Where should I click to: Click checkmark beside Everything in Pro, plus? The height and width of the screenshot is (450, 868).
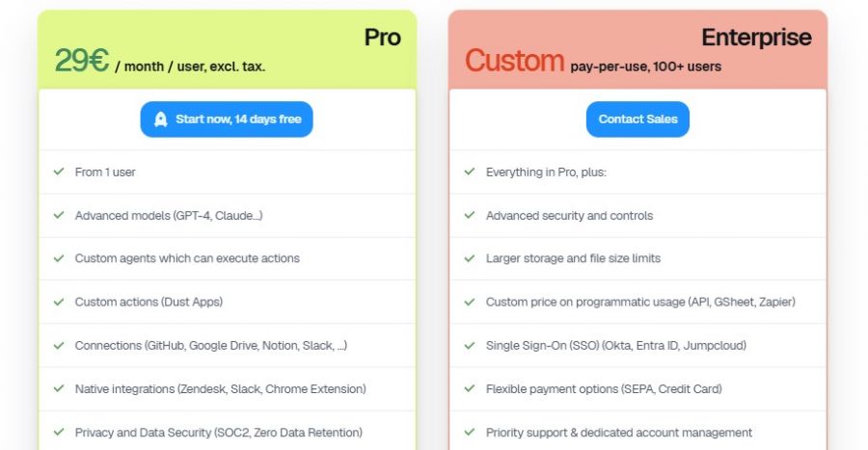470,172
